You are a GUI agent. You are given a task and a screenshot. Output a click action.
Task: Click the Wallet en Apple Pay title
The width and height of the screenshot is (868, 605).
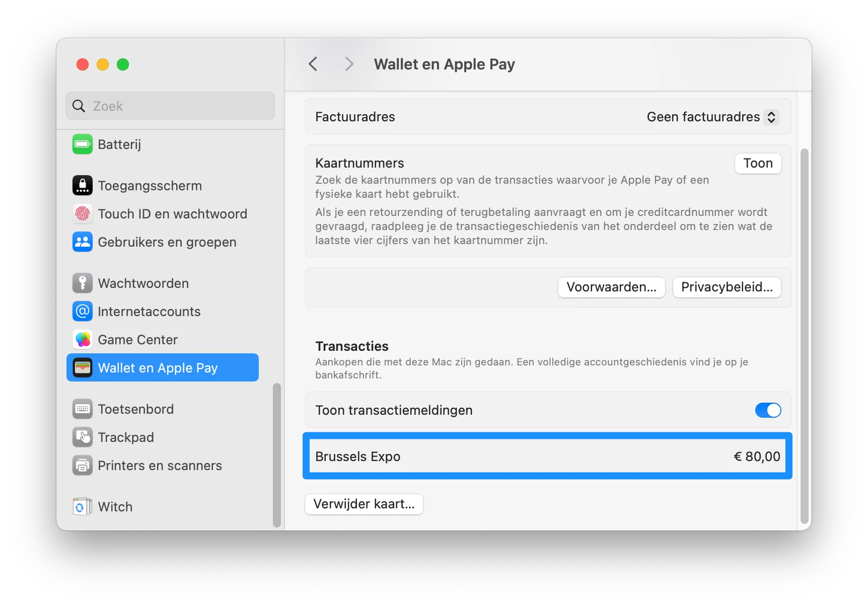tap(444, 64)
